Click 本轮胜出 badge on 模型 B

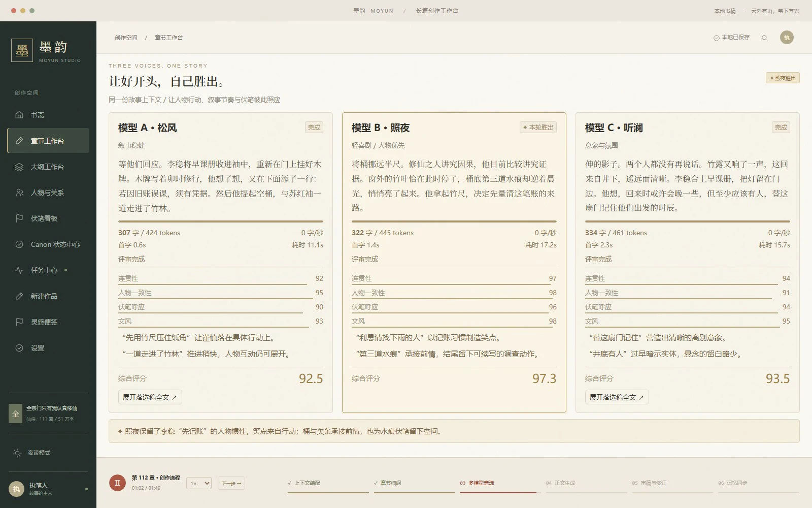[538, 128]
